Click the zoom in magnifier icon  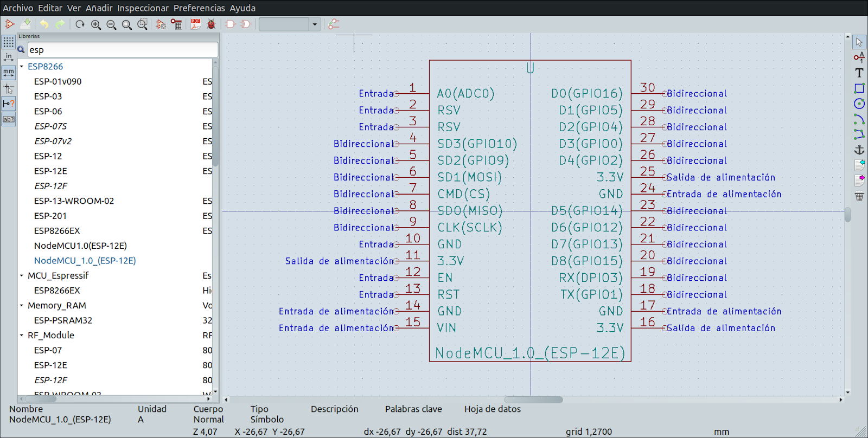96,24
